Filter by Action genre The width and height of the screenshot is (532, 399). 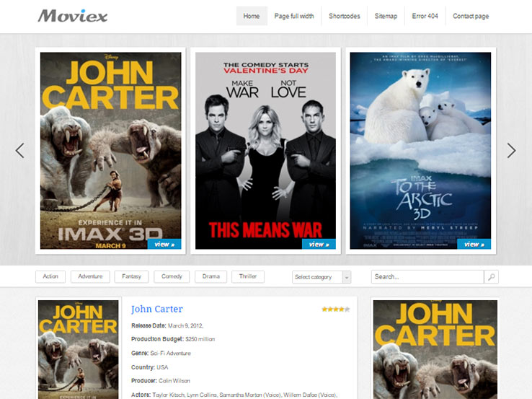50,276
